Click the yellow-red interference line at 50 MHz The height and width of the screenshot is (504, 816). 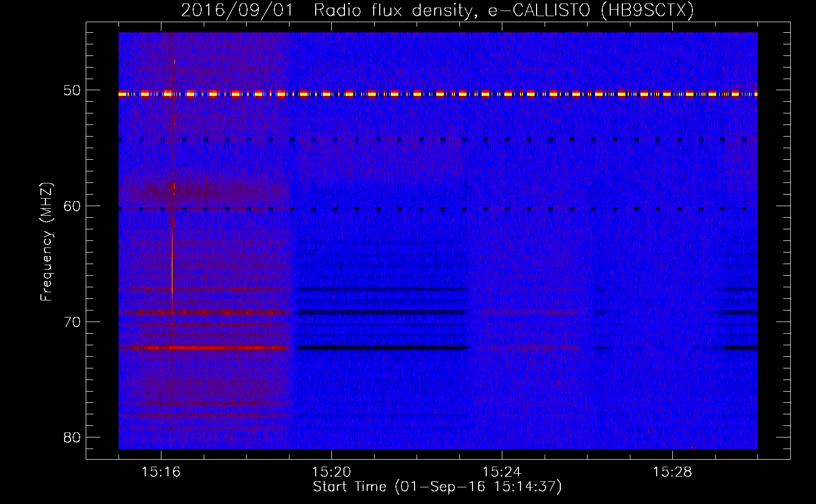438,94
